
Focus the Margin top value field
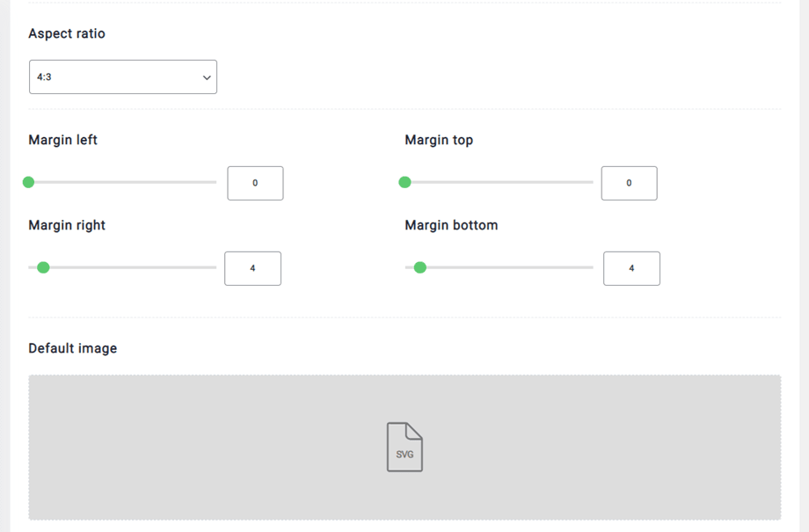coord(629,183)
